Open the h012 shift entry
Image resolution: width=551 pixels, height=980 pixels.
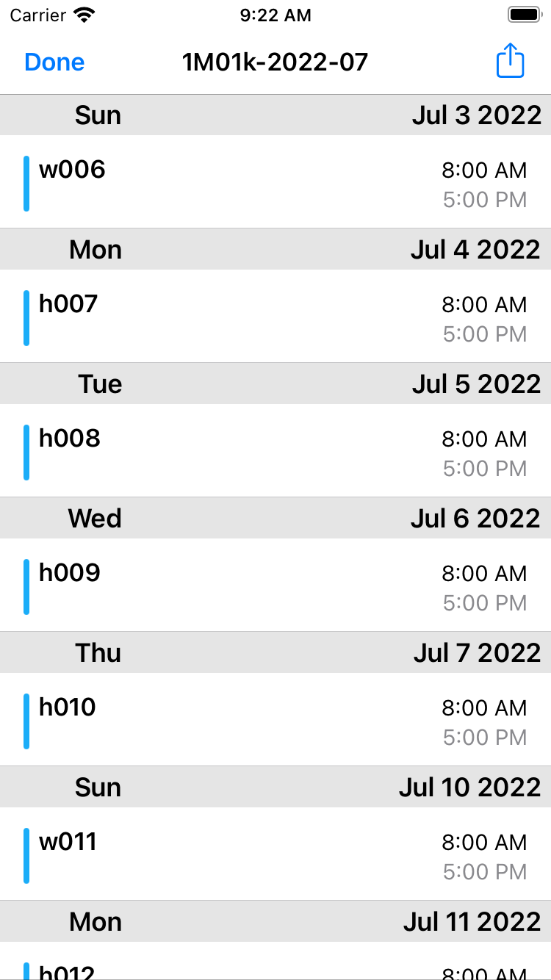tap(275, 970)
